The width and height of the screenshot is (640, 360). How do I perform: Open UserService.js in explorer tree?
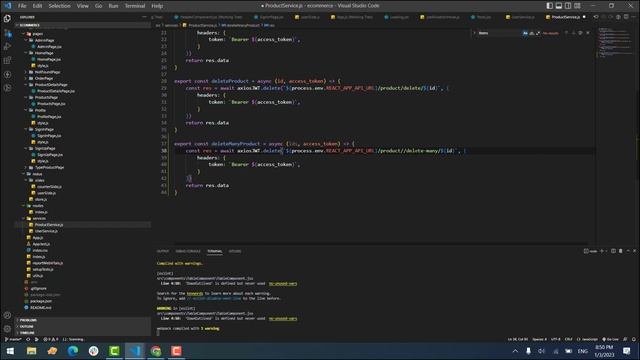46,231
